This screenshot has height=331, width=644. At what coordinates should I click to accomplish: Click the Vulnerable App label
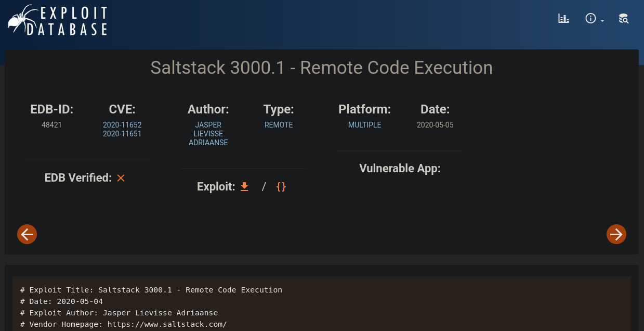tap(400, 169)
